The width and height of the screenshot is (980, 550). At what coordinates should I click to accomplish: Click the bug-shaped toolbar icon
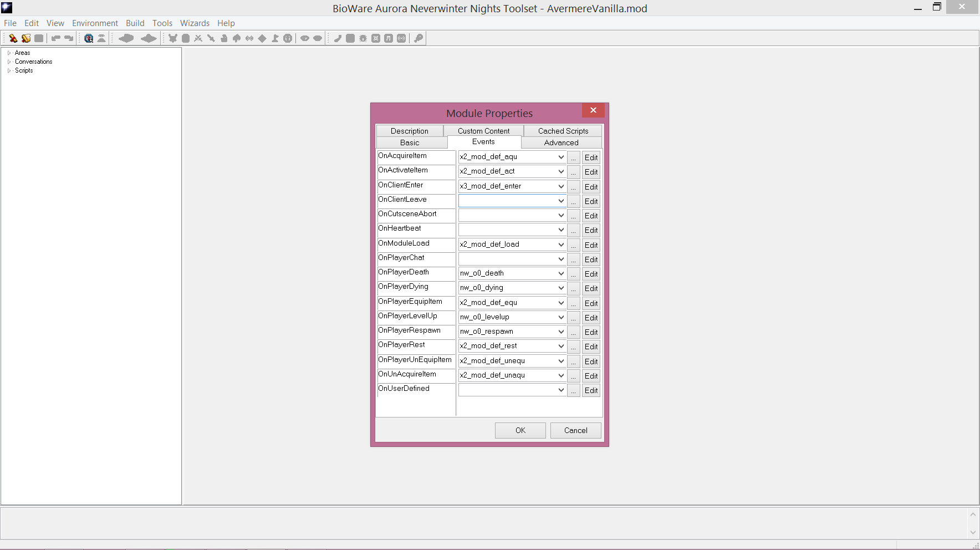363,38
